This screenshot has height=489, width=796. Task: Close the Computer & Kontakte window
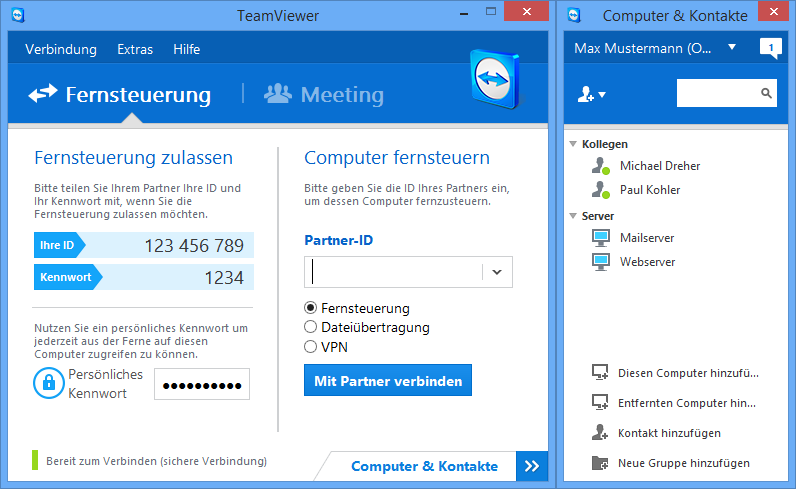coord(773,11)
